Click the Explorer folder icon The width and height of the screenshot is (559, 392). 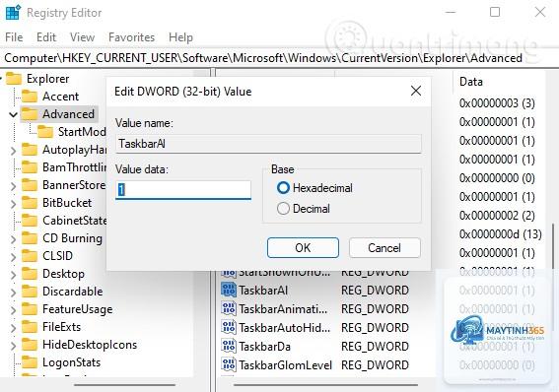(14, 79)
